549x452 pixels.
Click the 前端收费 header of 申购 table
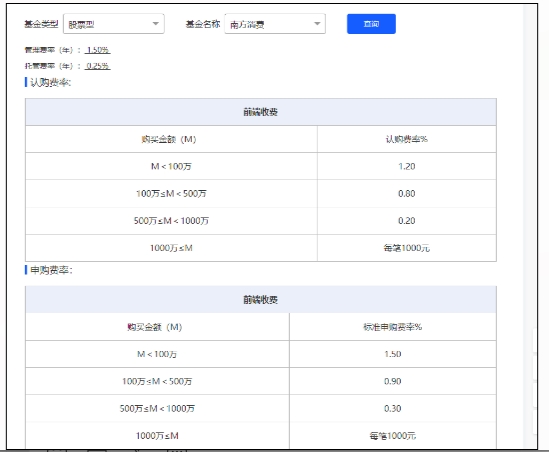[261, 300]
